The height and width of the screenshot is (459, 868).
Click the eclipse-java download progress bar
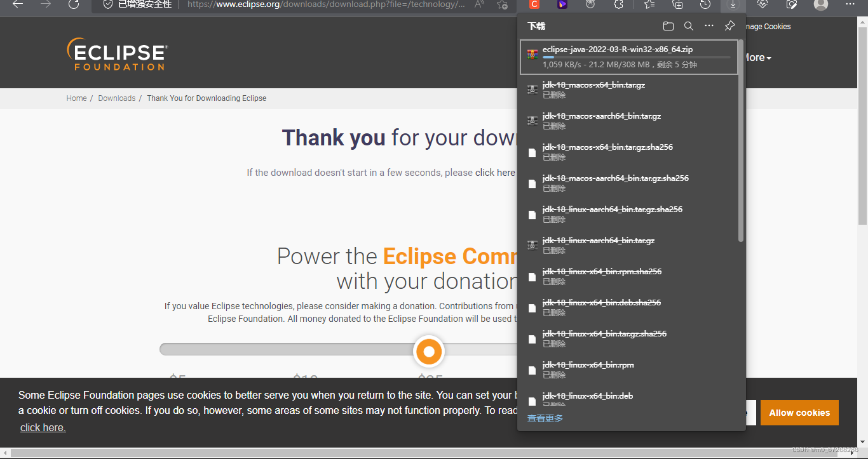click(x=636, y=57)
